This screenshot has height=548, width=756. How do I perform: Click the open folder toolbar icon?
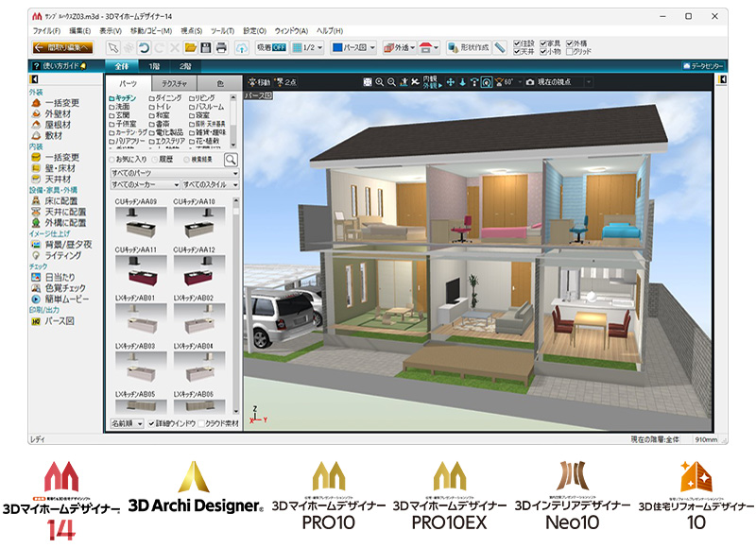coord(190,46)
